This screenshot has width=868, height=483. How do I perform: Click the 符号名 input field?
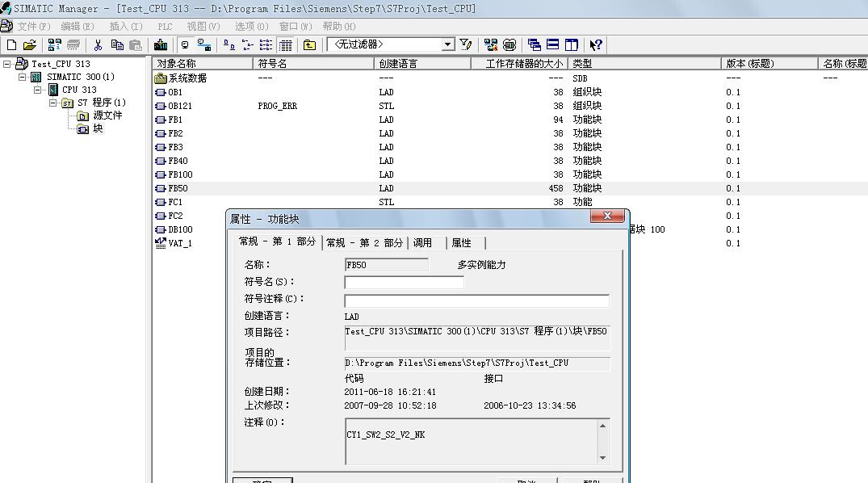point(404,283)
